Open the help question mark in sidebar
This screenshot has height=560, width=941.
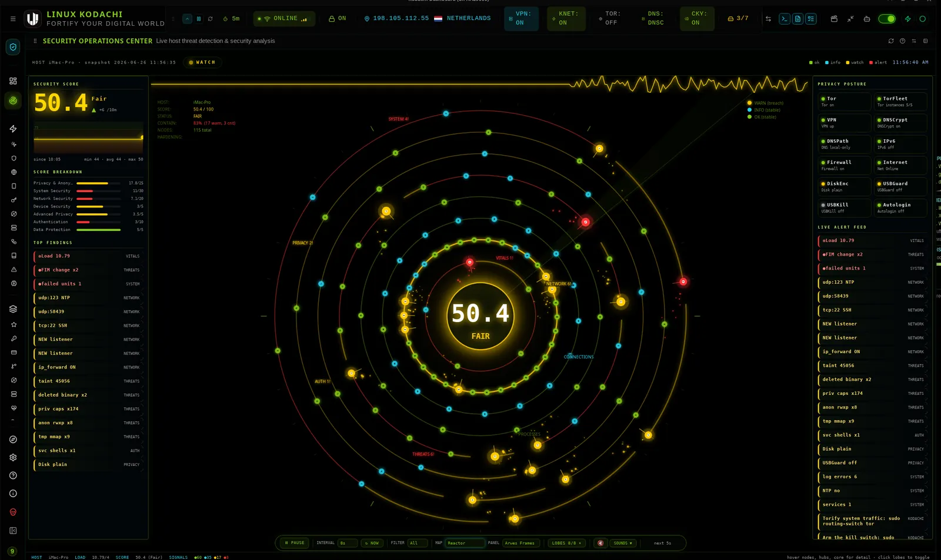[13, 475]
